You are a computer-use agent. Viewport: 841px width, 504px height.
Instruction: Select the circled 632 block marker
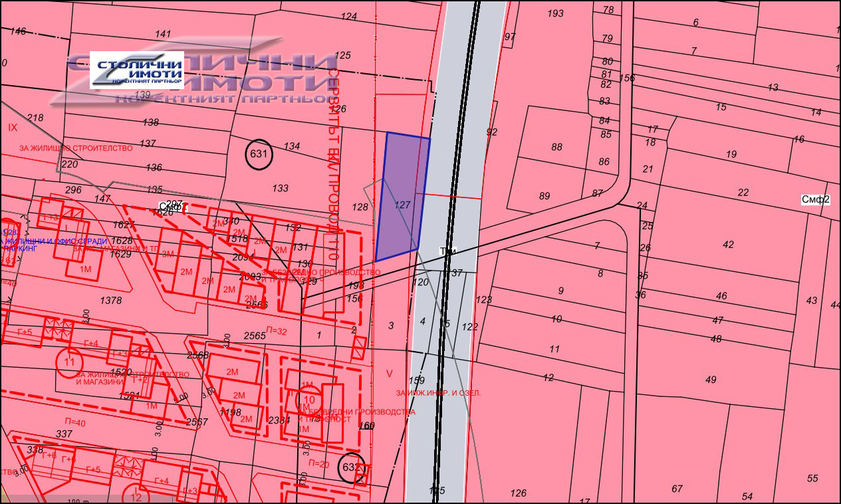tap(351, 467)
